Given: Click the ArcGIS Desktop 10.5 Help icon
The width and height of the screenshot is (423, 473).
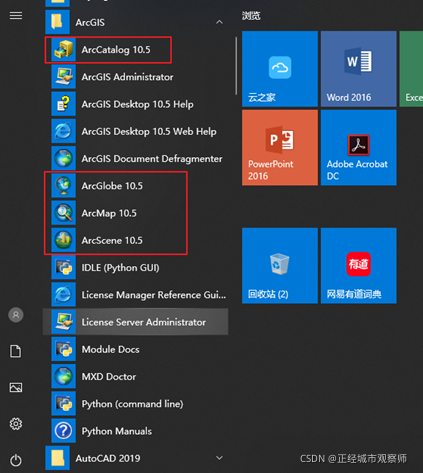Looking at the screenshot, I should pos(64,104).
